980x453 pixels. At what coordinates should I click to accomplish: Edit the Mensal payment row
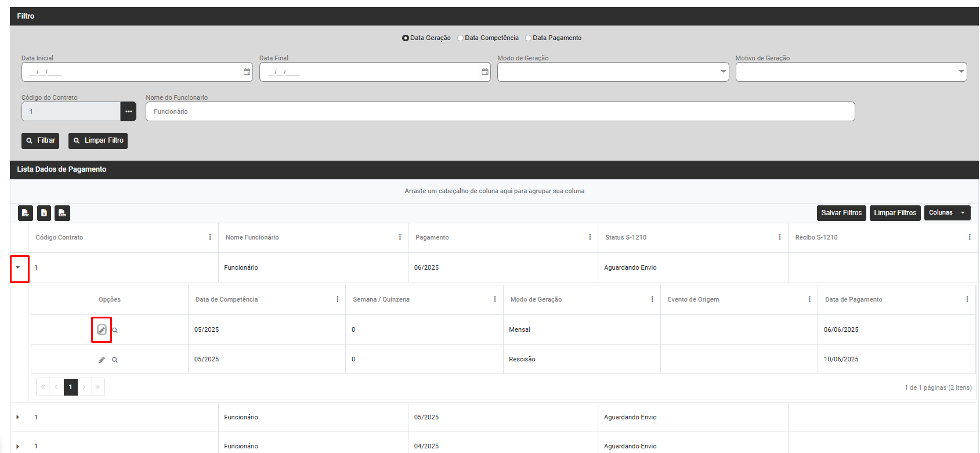102,330
